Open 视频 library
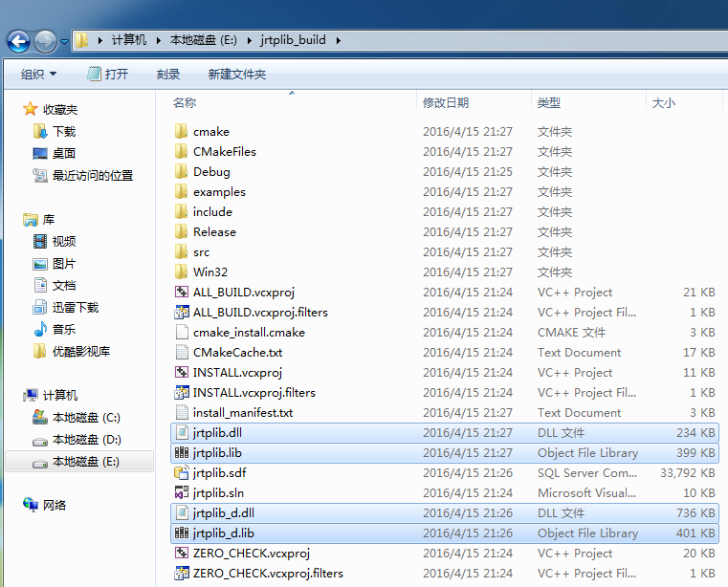Image resolution: width=728 pixels, height=587 pixels. [x=55, y=241]
